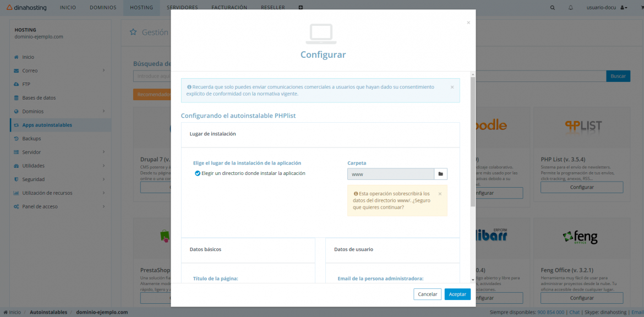The height and width of the screenshot is (317, 644).
Task: Open Bases de datos in the sidebar
Action: pos(39,98)
